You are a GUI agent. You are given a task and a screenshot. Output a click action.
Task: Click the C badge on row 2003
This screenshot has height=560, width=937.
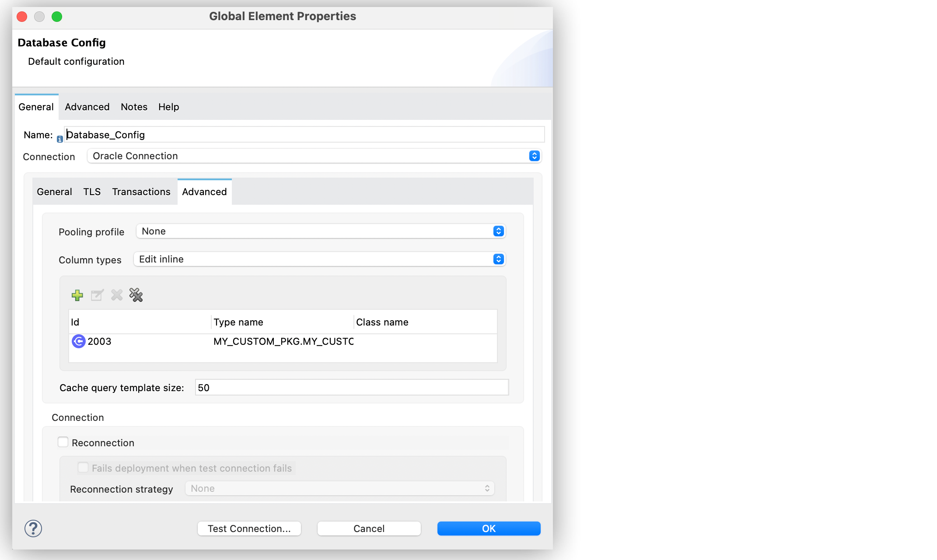(x=79, y=341)
